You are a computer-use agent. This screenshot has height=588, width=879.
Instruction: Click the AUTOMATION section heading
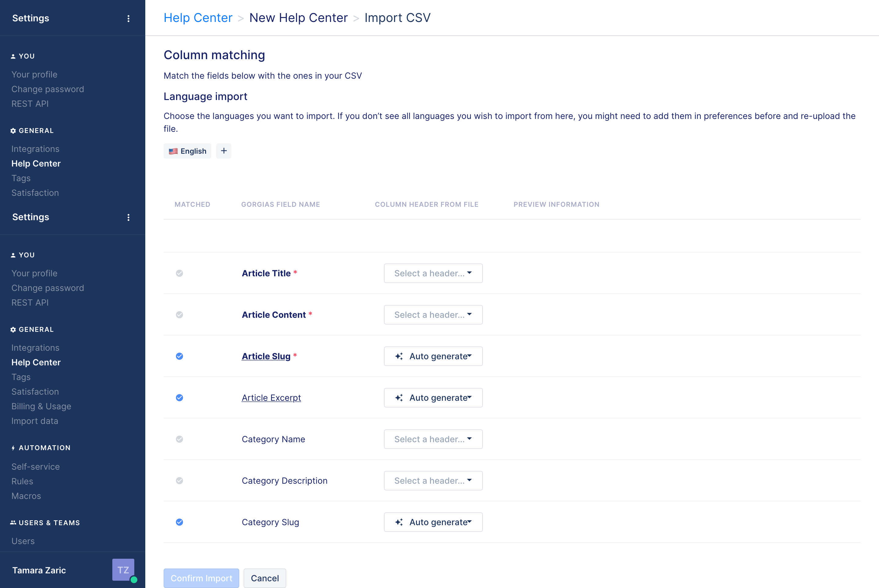point(45,448)
